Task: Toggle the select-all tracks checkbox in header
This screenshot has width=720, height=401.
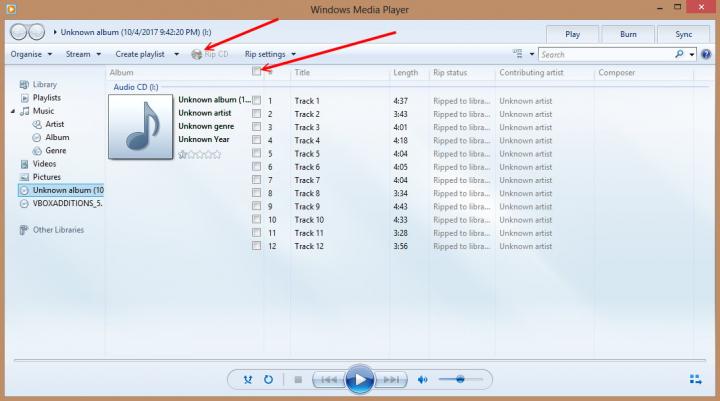Action: (256, 71)
